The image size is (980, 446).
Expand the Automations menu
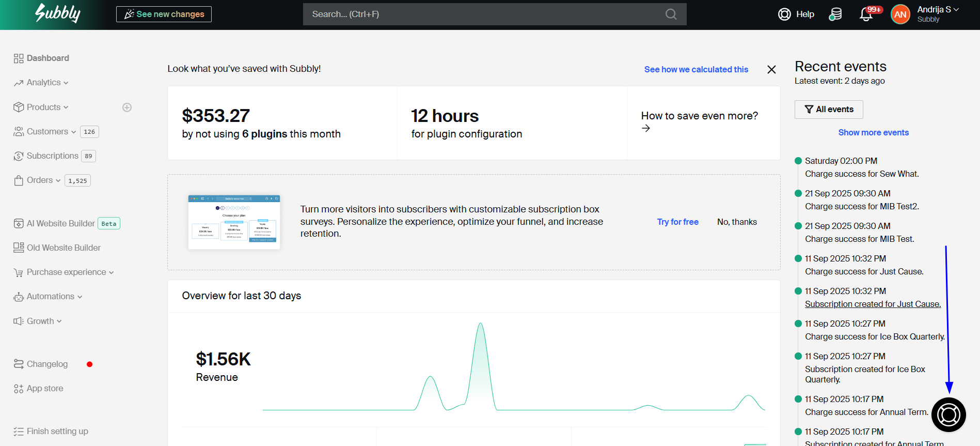[80, 297]
